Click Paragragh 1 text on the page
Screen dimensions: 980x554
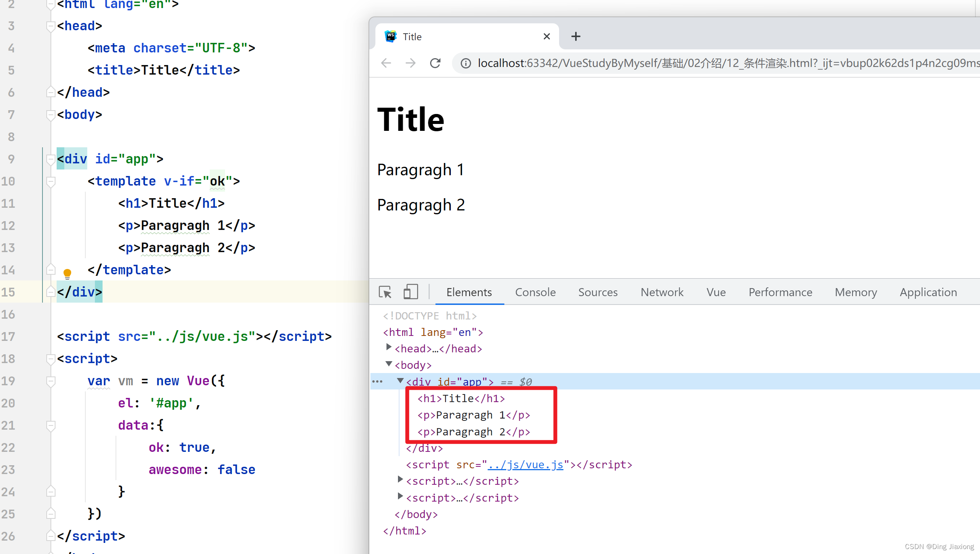pyautogui.click(x=421, y=170)
